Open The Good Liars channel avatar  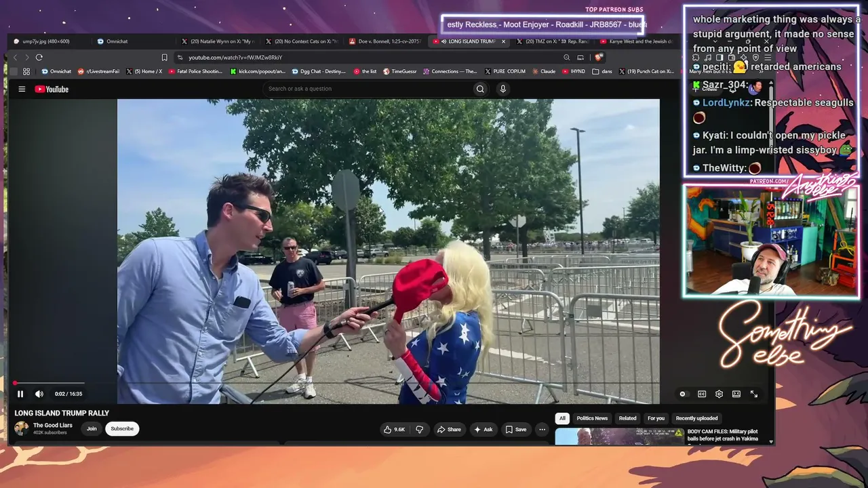22,428
